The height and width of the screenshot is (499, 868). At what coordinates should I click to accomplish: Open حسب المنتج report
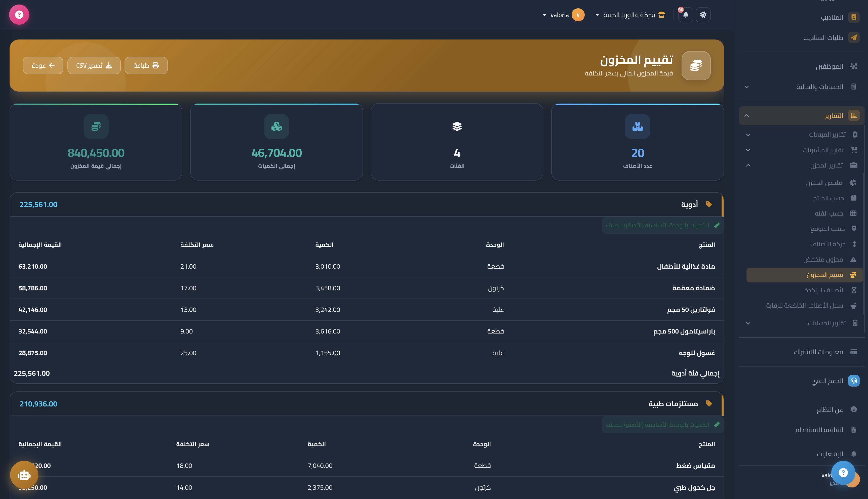click(x=804, y=198)
